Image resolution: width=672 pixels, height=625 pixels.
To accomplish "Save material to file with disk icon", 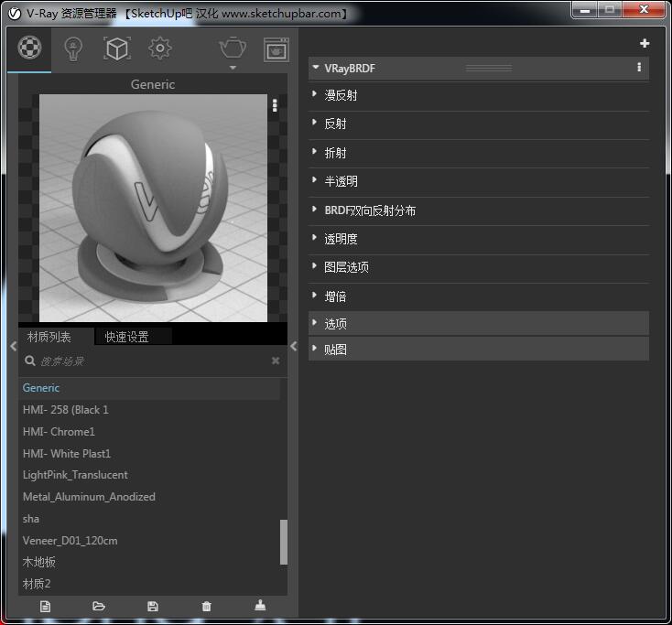I will pos(153,606).
